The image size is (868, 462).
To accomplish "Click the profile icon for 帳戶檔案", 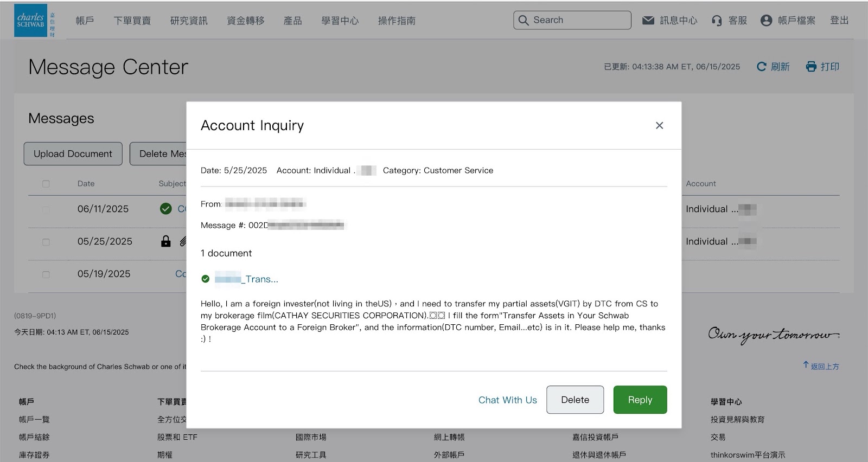I will (x=766, y=21).
